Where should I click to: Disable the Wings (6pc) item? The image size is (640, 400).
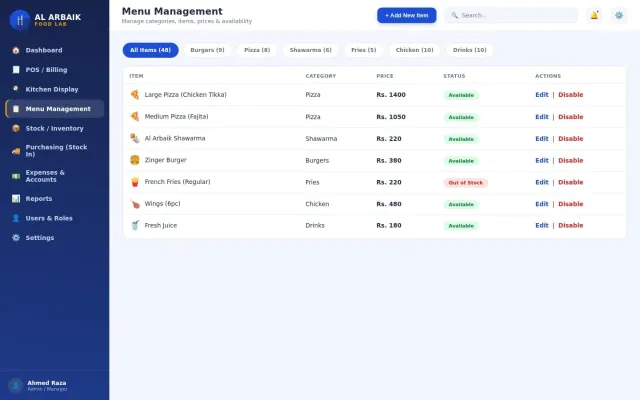[571, 204]
